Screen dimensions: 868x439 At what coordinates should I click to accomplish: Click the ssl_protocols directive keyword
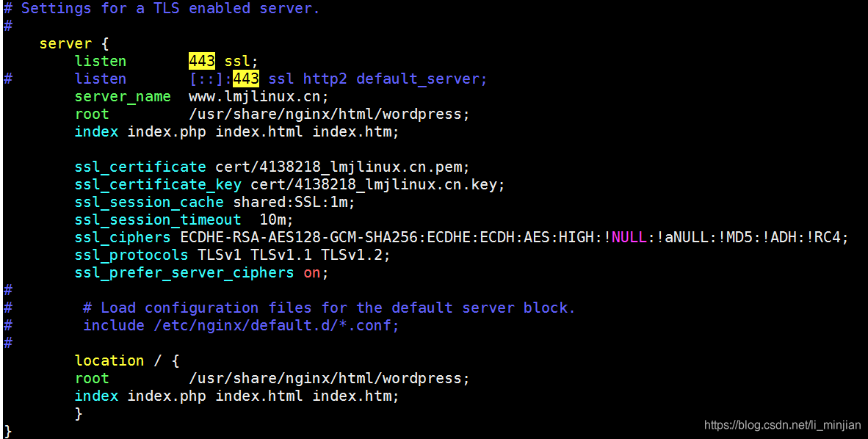point(131,255)
